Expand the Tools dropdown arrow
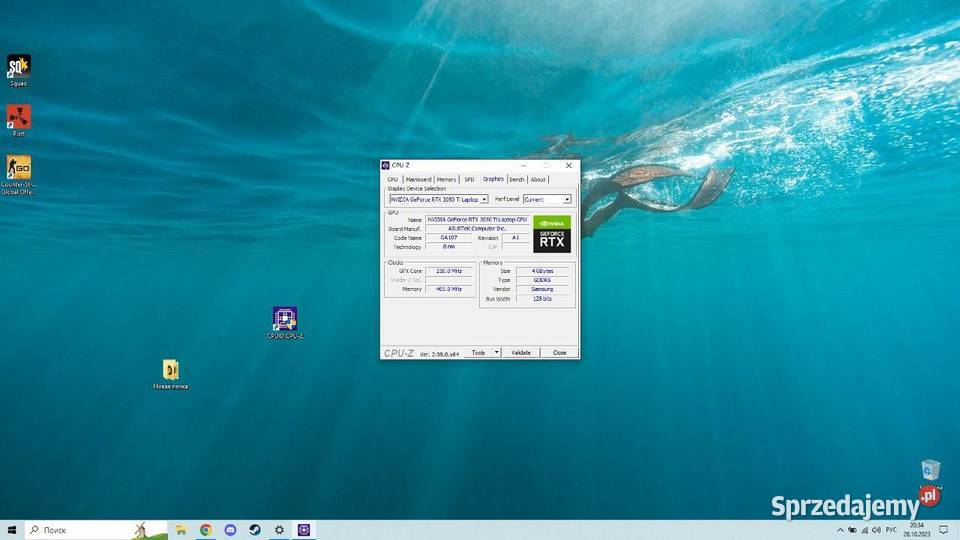Image resolution: width=960 pixels, height=540 pixels. click(x=497, y=353)
